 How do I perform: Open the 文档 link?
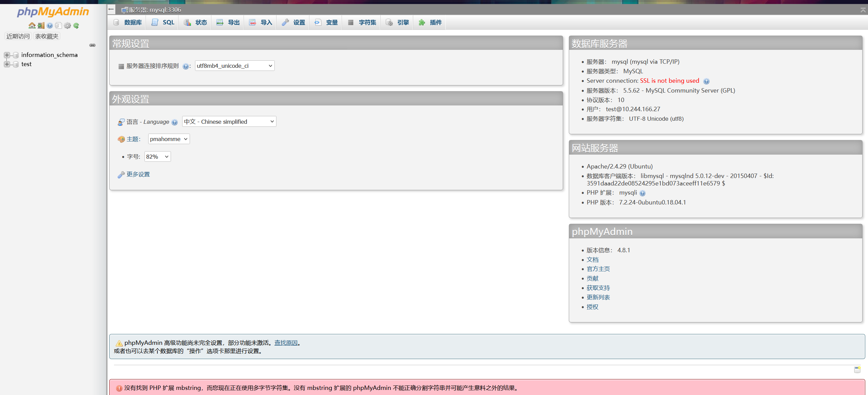click(593, 260)
